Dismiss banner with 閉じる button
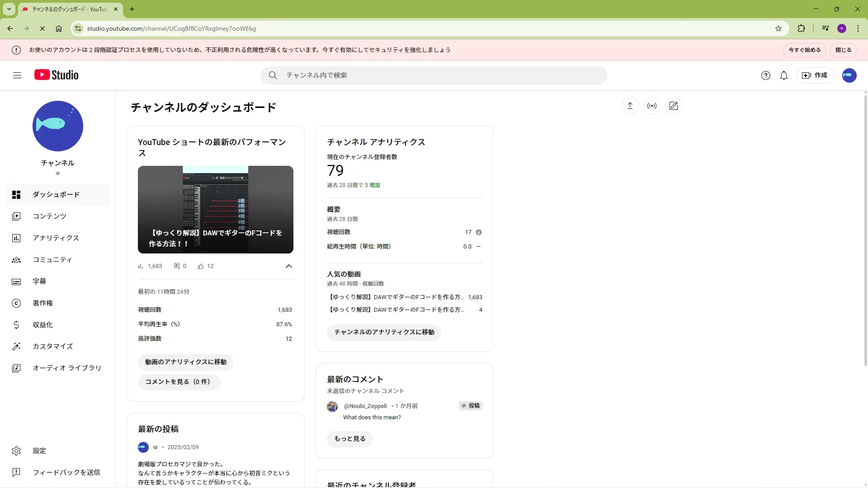Screen dimensions: 868x488 (843, 50)
